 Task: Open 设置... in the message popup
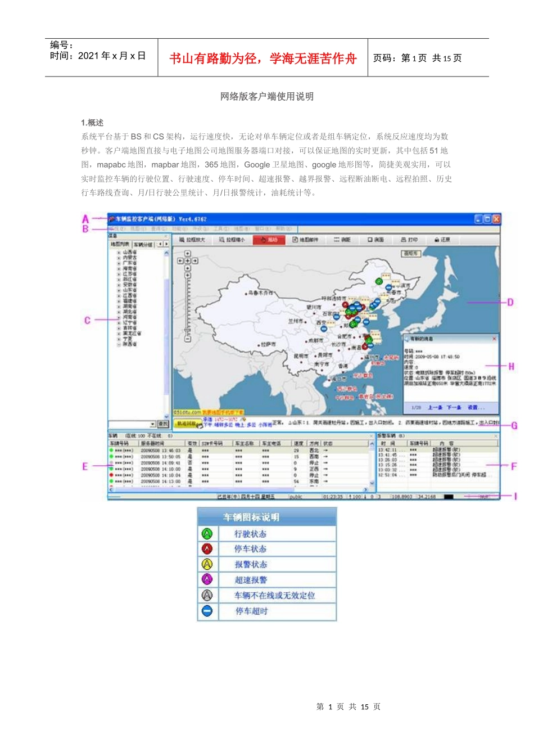[x=476, y=407]
